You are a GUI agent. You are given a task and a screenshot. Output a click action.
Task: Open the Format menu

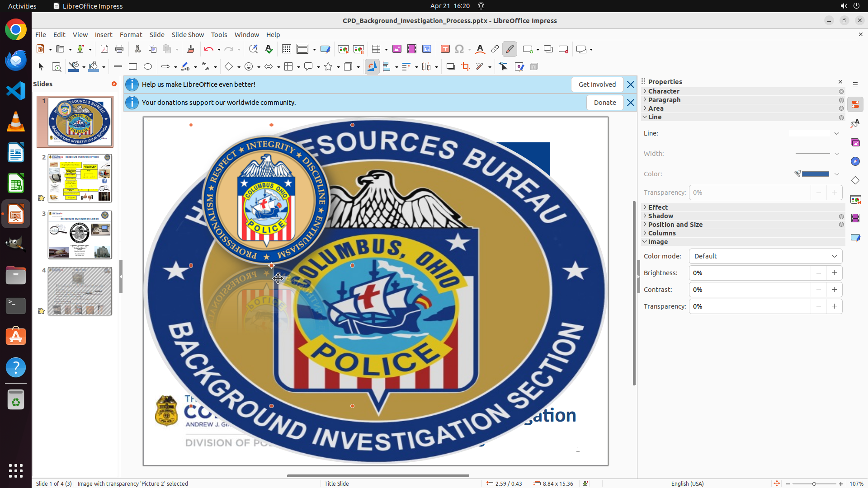tap(131, 35)
